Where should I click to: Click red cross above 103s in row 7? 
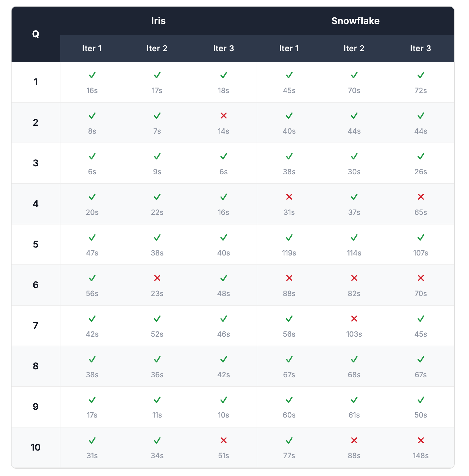354,319
